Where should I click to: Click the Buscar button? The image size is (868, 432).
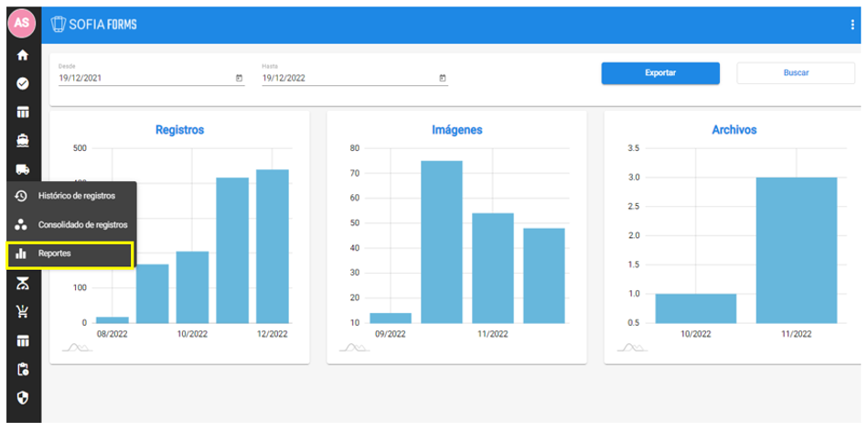(x=796, y=73)
